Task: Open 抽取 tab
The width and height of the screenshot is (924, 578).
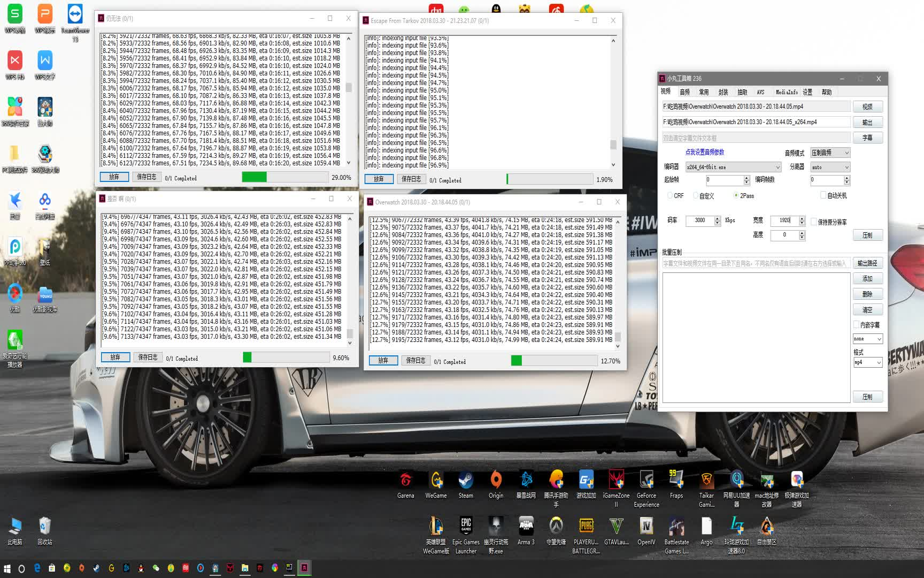Action: click(x=743, y=92)
